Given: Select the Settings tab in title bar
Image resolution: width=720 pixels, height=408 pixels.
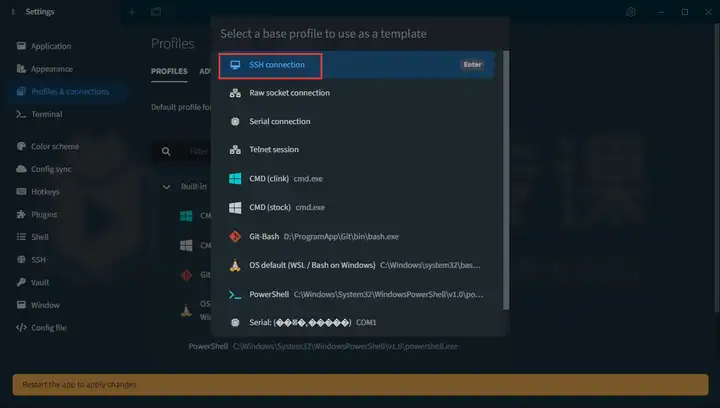Looking at the screenshot, I should 62,11.
